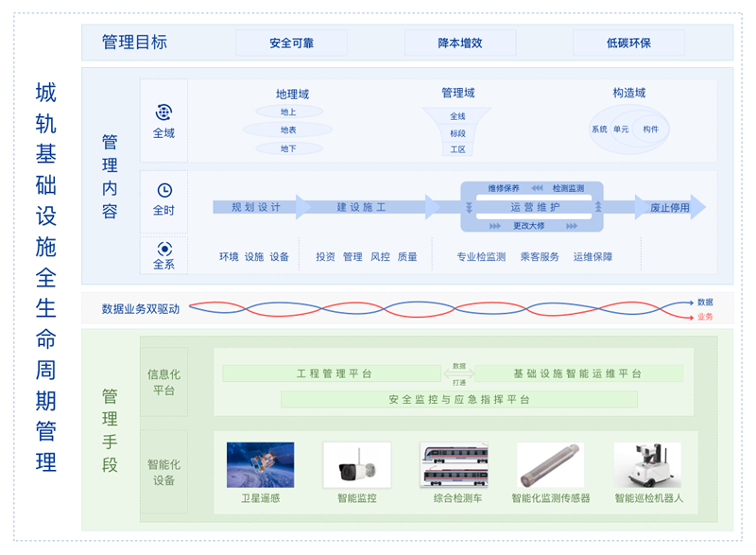This screenshot has height=555, width=756.
Task: Select the 智能巡检机器人 robot image
Action: tap(647, 464)
